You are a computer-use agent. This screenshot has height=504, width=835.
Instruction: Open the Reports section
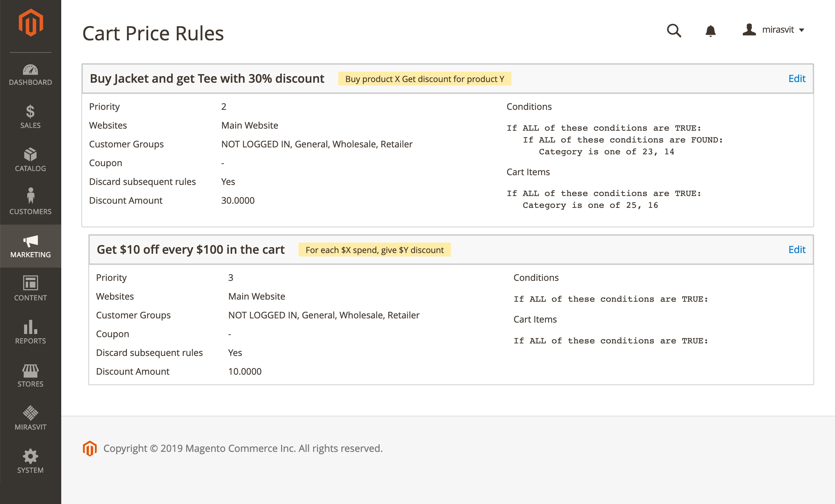(31, 332)
